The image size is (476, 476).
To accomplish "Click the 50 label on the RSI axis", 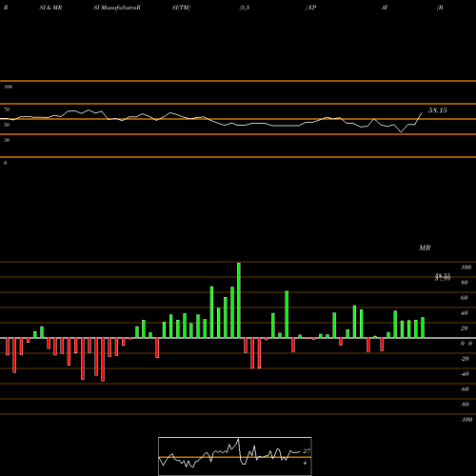I will coord(7,125).
